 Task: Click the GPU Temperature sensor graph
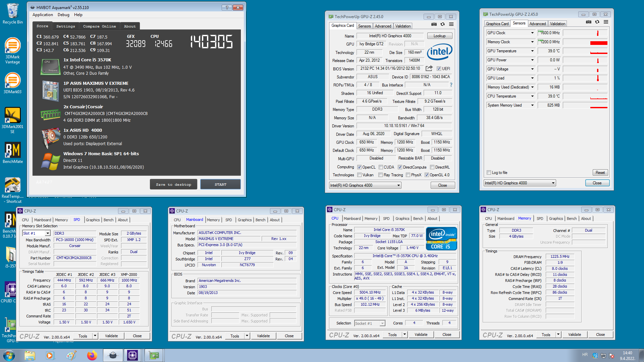(x=585, y=51)
